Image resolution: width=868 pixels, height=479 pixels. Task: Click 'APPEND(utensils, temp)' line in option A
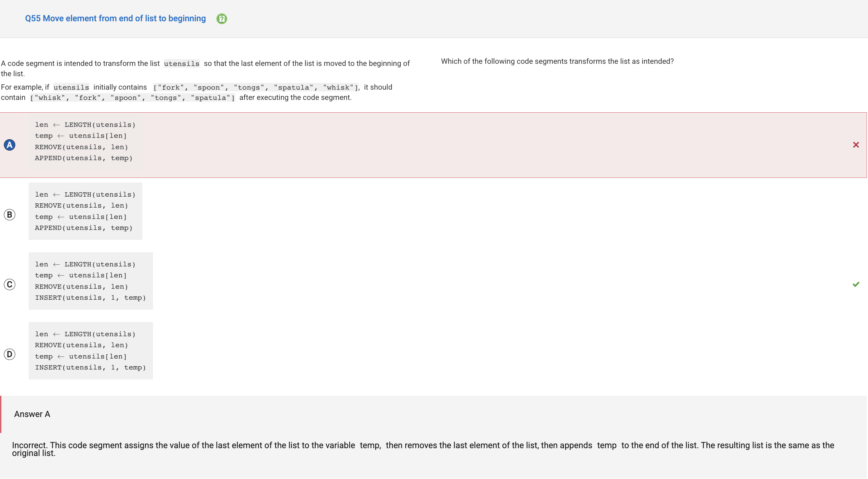point(84,158)
